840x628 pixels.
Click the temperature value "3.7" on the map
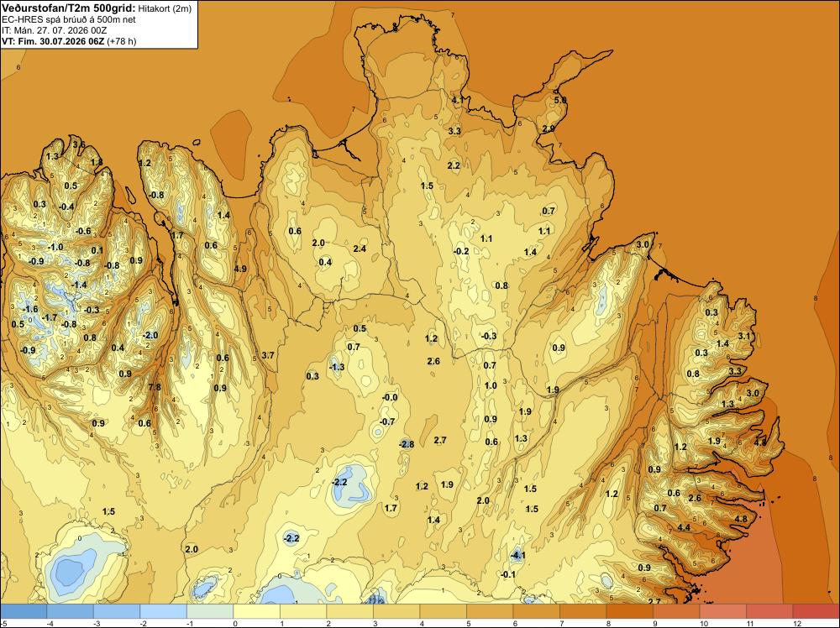point(268,355)
